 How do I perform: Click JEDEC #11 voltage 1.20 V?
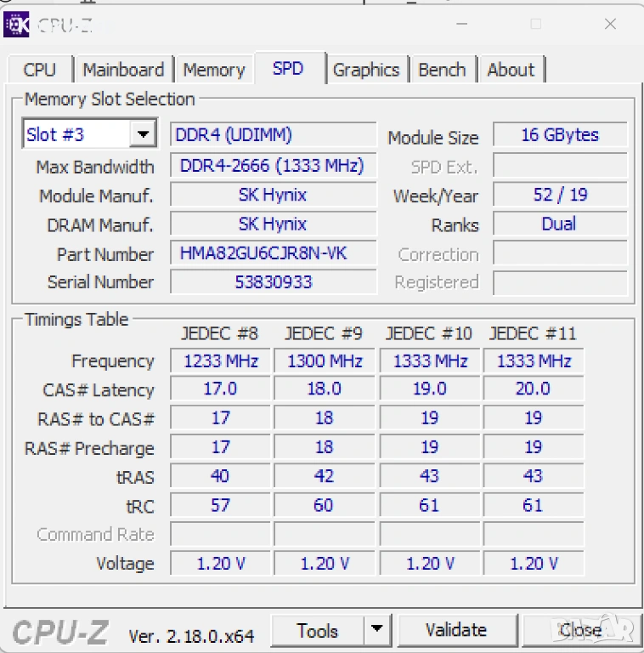click(534, 564)
